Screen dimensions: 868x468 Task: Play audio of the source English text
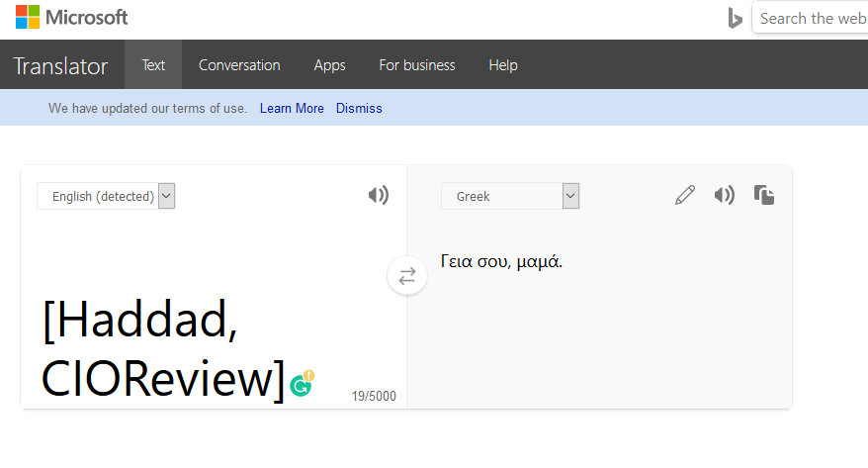[379, 195]
